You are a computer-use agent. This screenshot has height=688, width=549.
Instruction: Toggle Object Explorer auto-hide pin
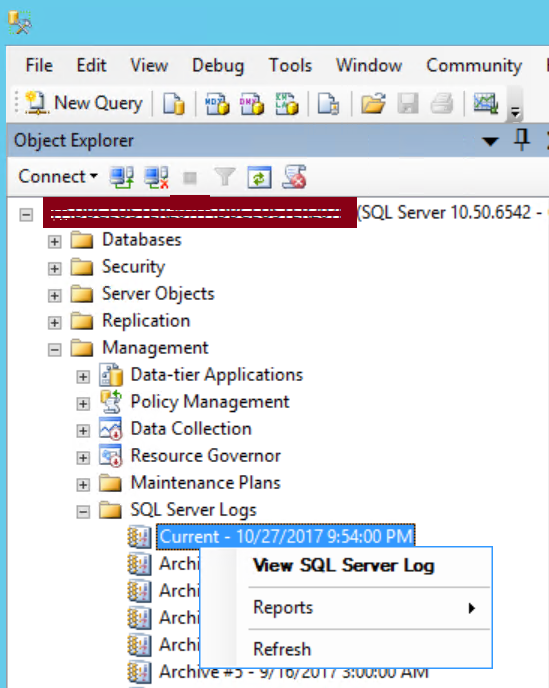pyautogui.click(x=522, y=140)
